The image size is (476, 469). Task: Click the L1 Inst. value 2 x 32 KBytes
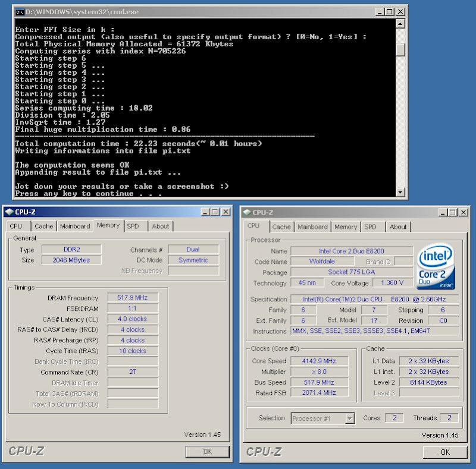click(x=428, y=372)
